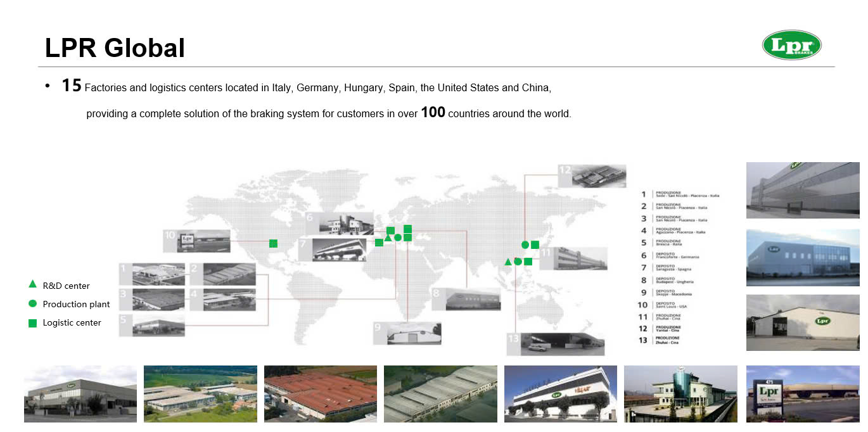Click the Logistic center square legend icon
Viewport: 868px width, 432px height.
[x=32, y=323]
